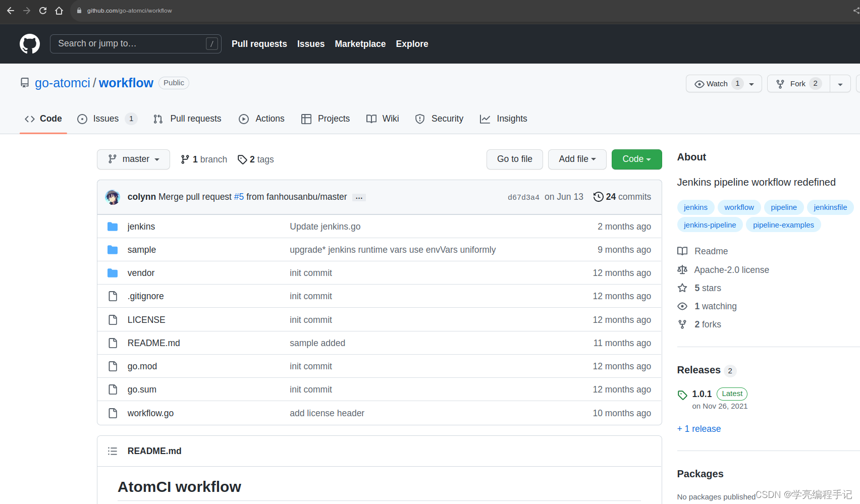Go back using browser back arrow
The width and height of the screenshot is (860, 504).
(11, 11)
